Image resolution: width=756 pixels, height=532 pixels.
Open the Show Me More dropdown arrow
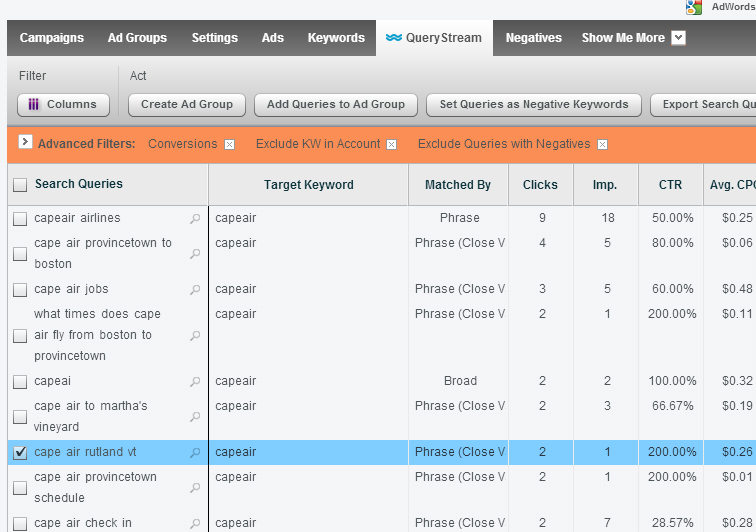point(678,38)
